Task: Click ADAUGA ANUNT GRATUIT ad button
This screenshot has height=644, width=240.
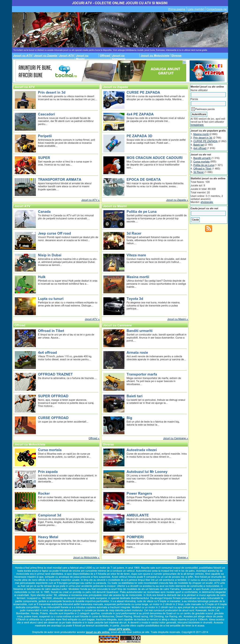Action: coord(165,71)
